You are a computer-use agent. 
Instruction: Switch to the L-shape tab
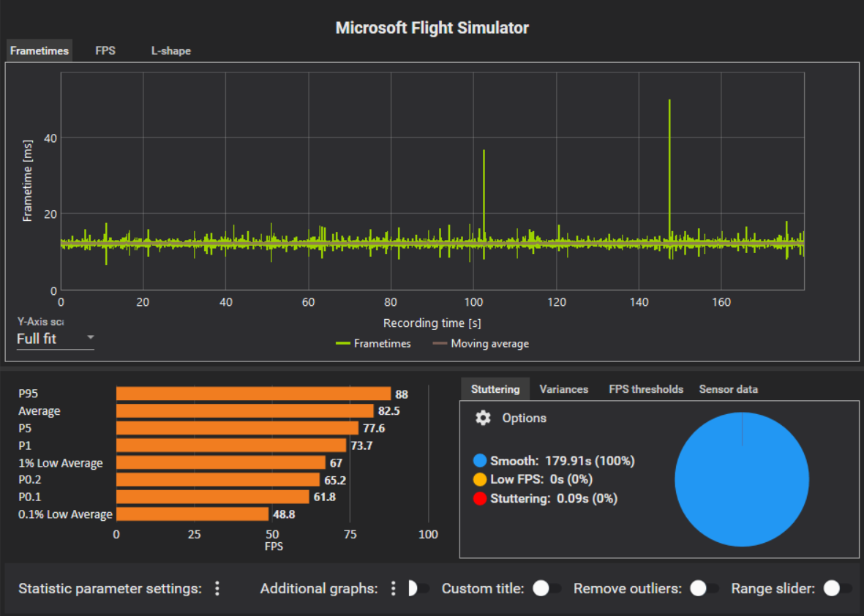(170, 50)
